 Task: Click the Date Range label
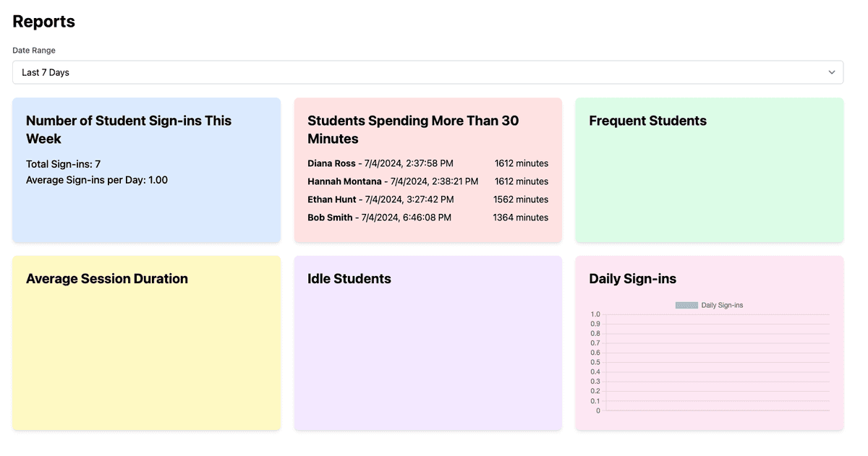coord(34,51)
